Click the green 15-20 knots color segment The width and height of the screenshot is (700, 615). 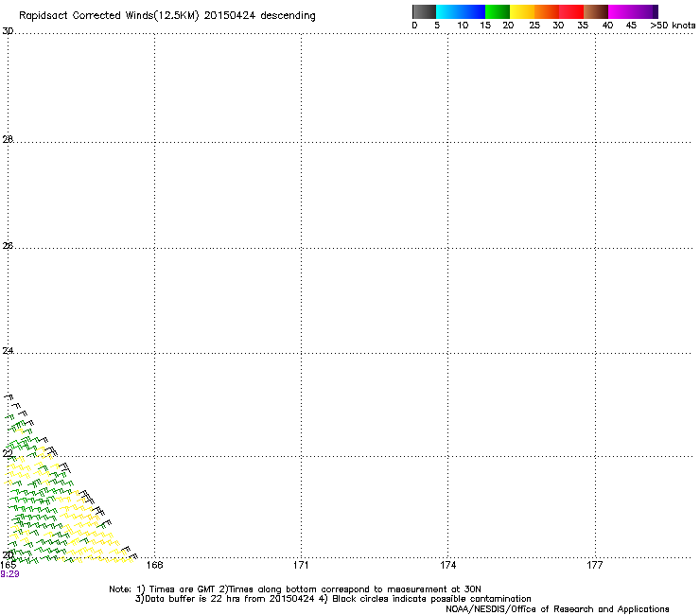coord(498,11)
